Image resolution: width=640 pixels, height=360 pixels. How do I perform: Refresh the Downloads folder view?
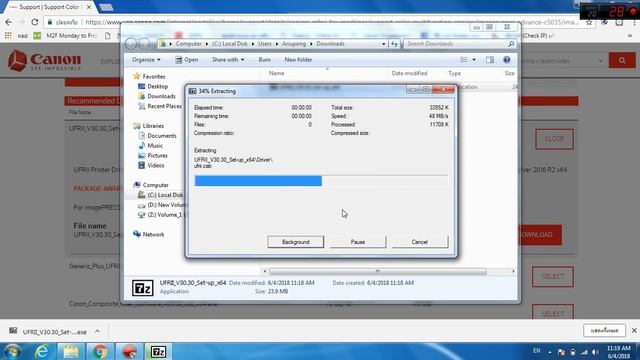(394, 44)
